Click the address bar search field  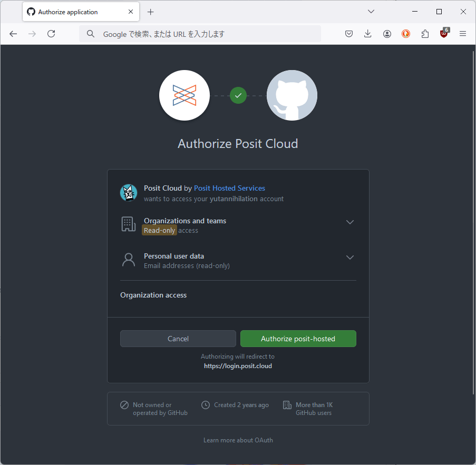pos(200,33)
